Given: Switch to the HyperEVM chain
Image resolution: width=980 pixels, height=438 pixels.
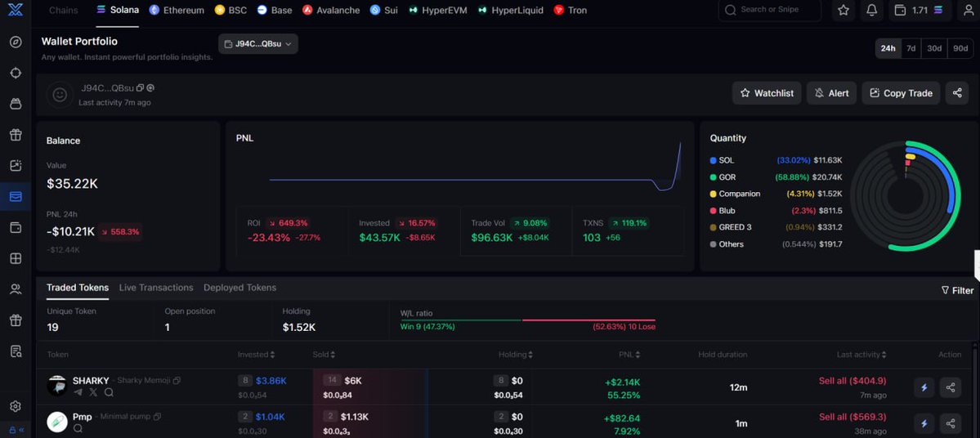Looking at the screenshot, I should [x=437, y=11].
